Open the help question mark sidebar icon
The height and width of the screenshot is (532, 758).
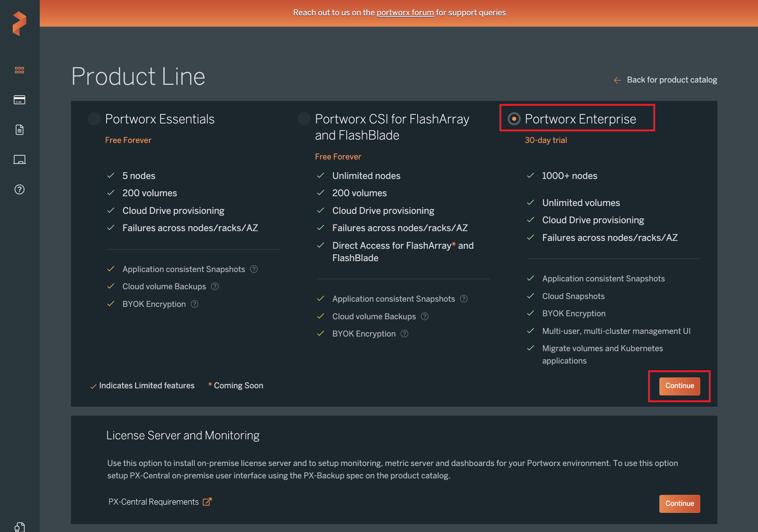[20, 189]
